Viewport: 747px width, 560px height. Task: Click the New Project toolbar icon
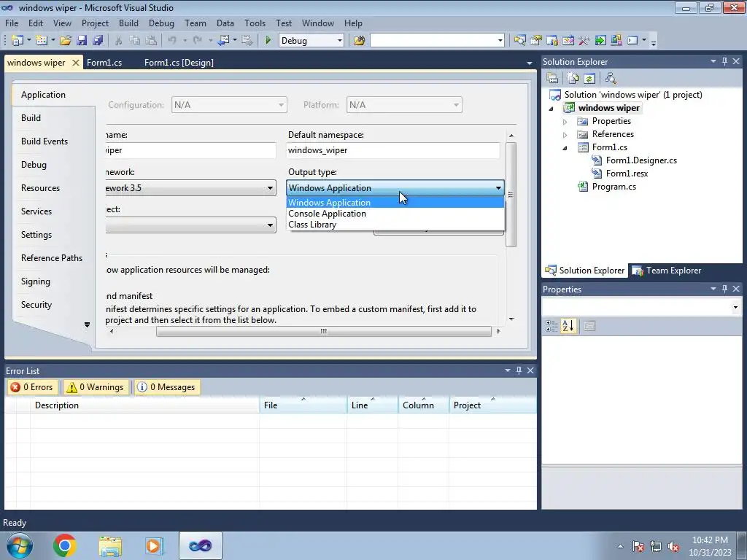tap(18, 41)
